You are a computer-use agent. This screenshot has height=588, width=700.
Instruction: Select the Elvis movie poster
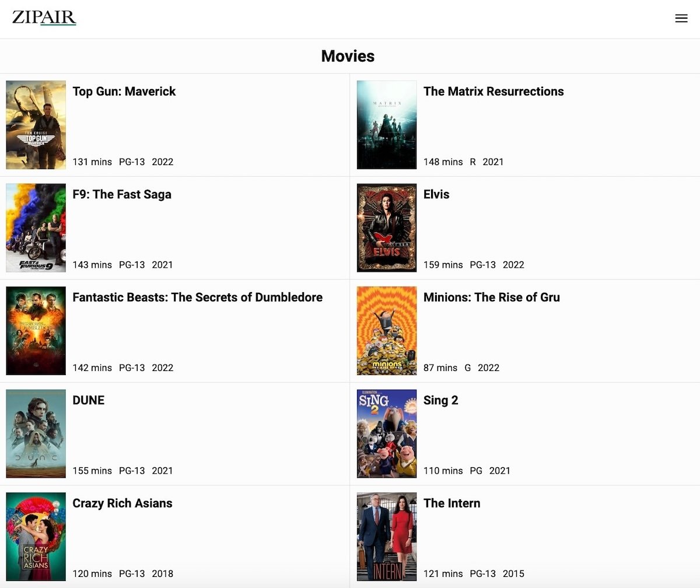(x=387, y=228)
